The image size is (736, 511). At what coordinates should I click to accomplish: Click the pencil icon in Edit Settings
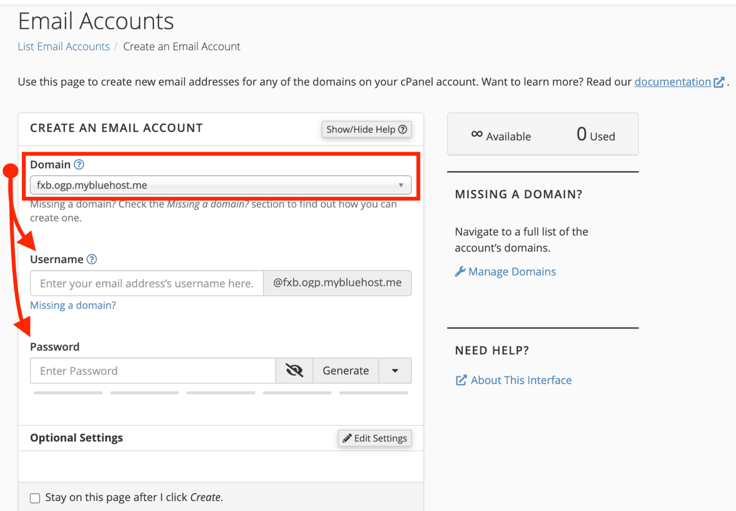point(347,438)
